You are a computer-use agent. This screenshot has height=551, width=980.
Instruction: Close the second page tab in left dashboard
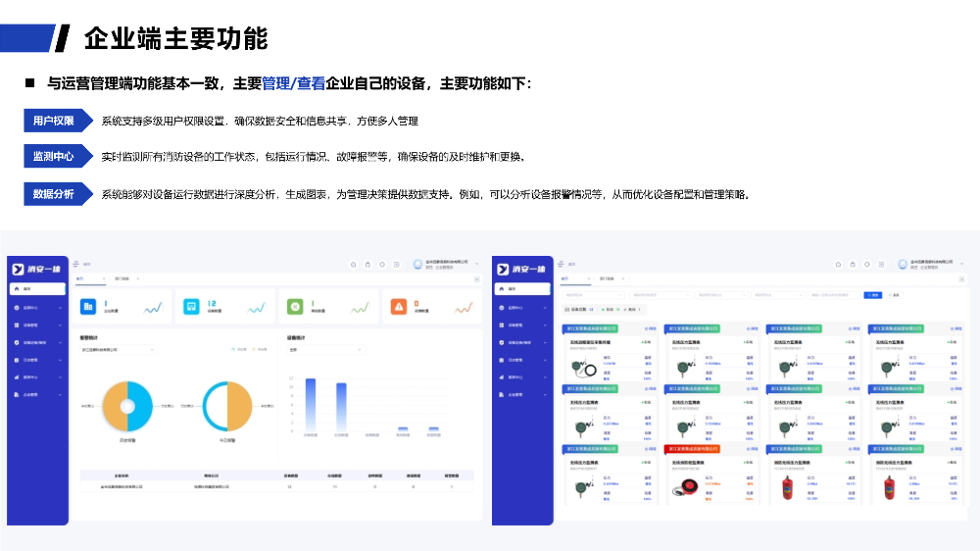[x=138, y=278]
